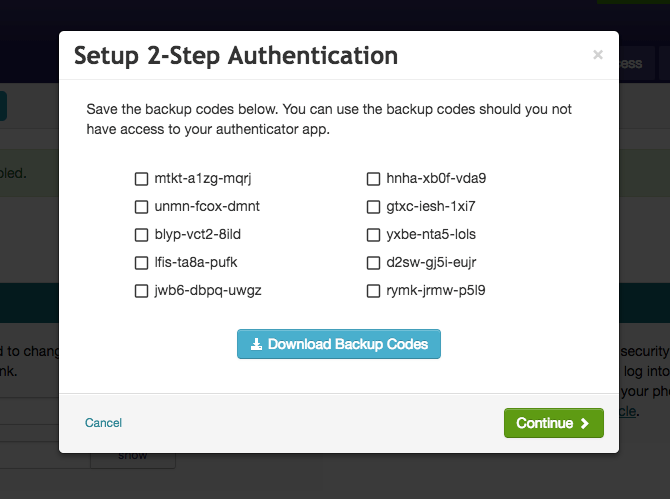Check the yxbe-nta5-lols box

(x=373, y=235)
